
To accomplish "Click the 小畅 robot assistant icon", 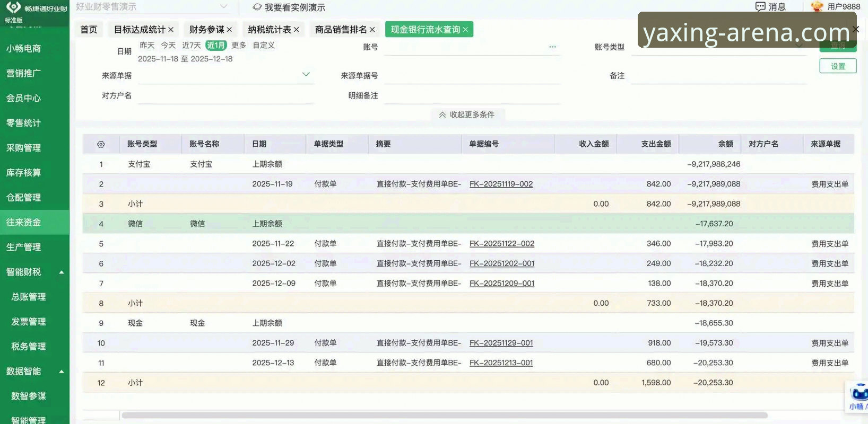I will click(x=858, y=397).
